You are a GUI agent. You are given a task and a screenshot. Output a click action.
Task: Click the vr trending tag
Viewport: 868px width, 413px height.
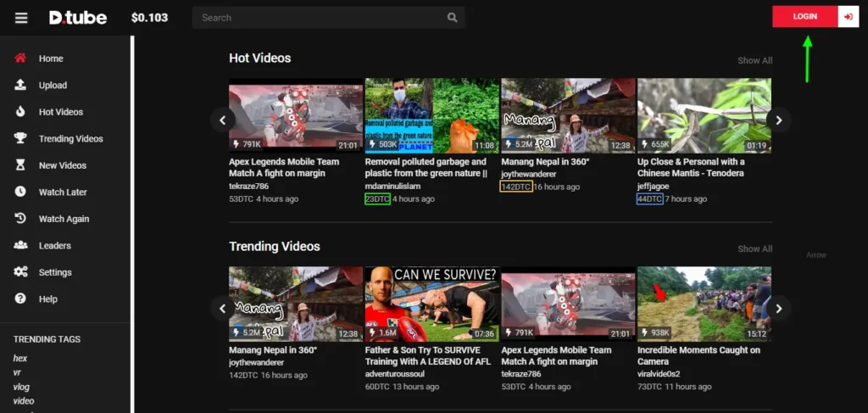[x=17, y=372]
